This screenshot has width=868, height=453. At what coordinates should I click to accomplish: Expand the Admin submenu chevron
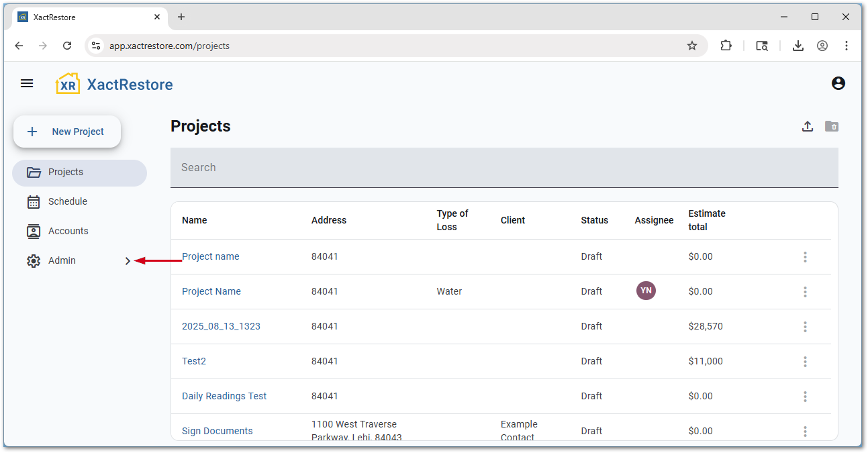(x=128, y=261)
